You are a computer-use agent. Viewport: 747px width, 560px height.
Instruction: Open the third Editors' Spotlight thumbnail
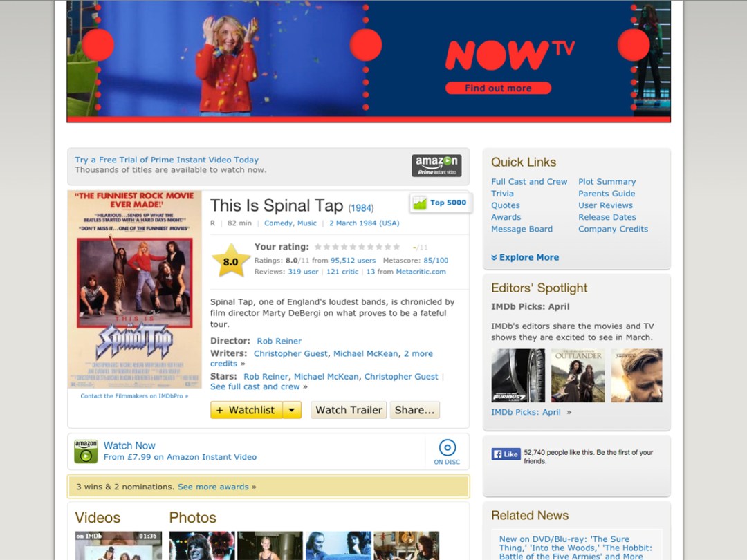coord(636,375)
